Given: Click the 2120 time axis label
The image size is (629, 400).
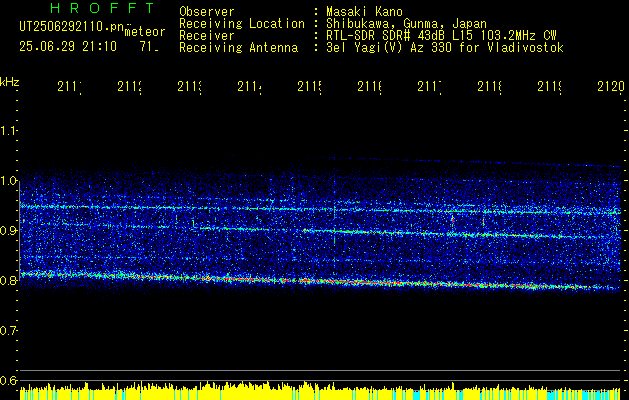Looking at the screenshot, I should (611, 86).
